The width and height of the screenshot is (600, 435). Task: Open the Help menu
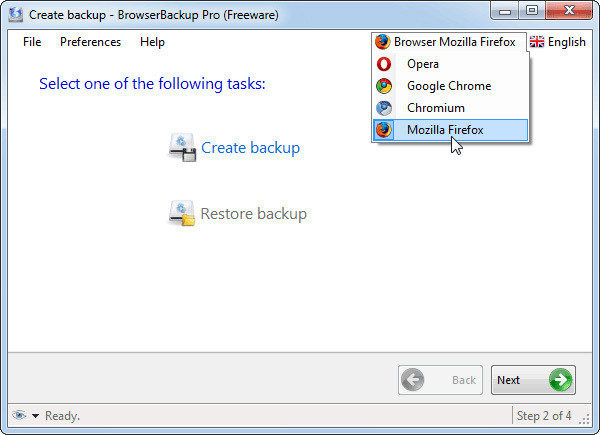pyautogui.click(x=152, y=42)
